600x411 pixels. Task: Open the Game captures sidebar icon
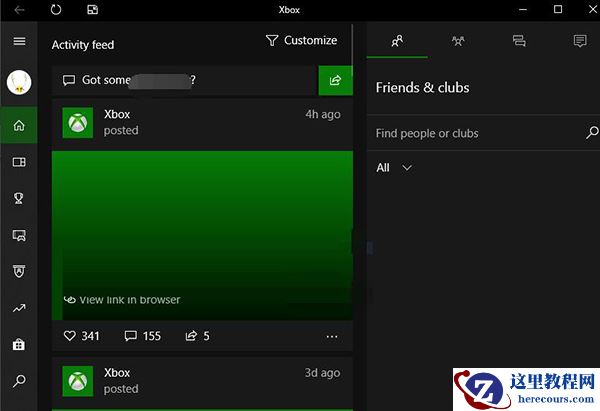[19, 235]
